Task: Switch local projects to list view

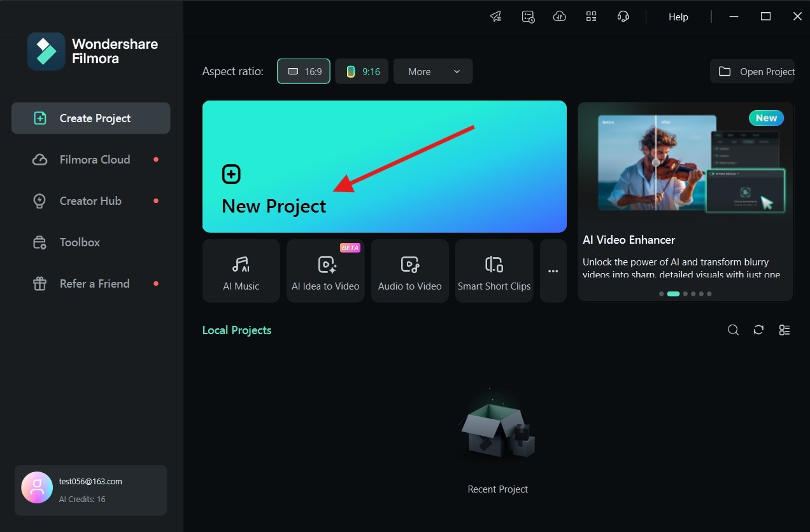Action: tap(785, 330)
